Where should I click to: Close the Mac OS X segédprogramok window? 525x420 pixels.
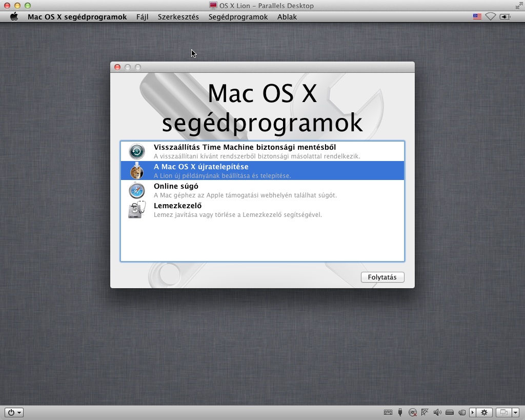click(117, 67)
